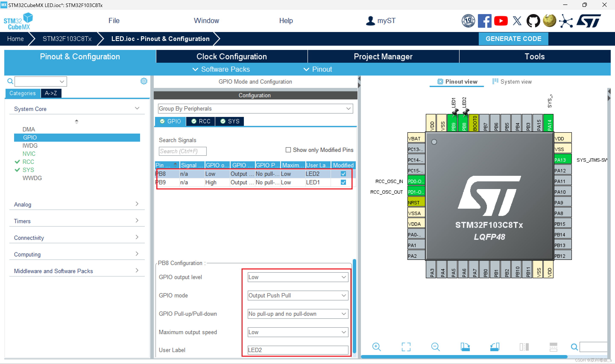The width and height of the screenshot is (615, 364).
Task: Click the categories search magnifier icon
Action: [x=10, y=81]
